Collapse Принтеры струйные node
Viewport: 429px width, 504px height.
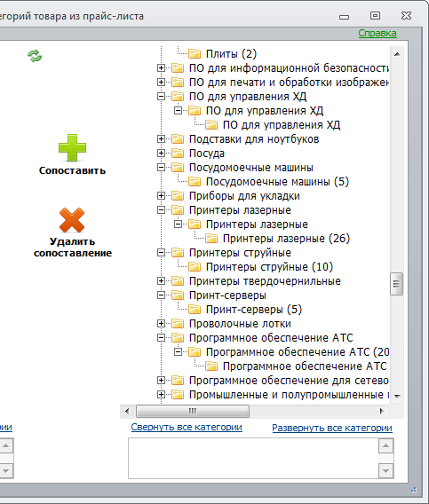tap(161, 253)
